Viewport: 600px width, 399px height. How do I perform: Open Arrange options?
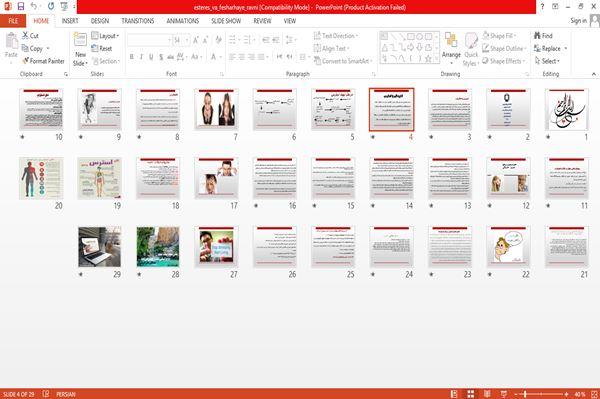point(451,49)
